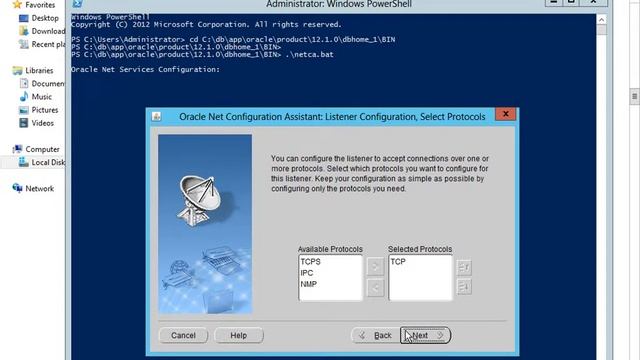The image size is (640, 360).
Task: Open Music library in Explorer sidebar
Action: coord(42,96)
